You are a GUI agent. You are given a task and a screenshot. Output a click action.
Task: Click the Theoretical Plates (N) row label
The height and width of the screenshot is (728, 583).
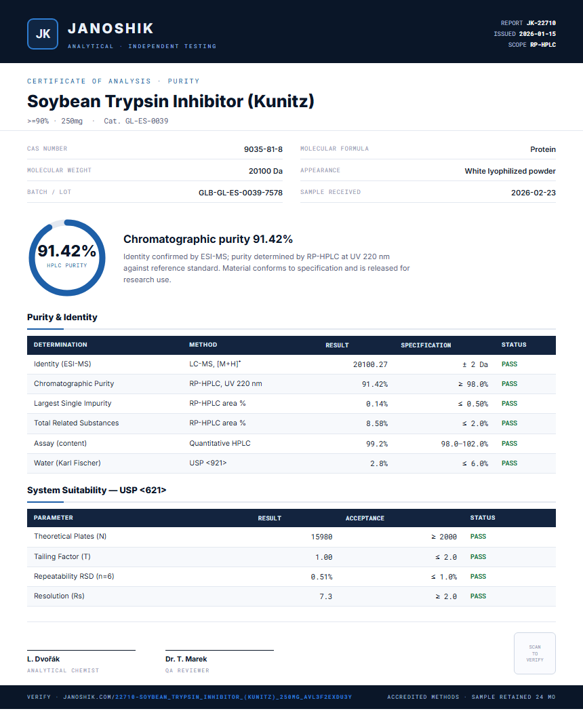click(70, 536)
